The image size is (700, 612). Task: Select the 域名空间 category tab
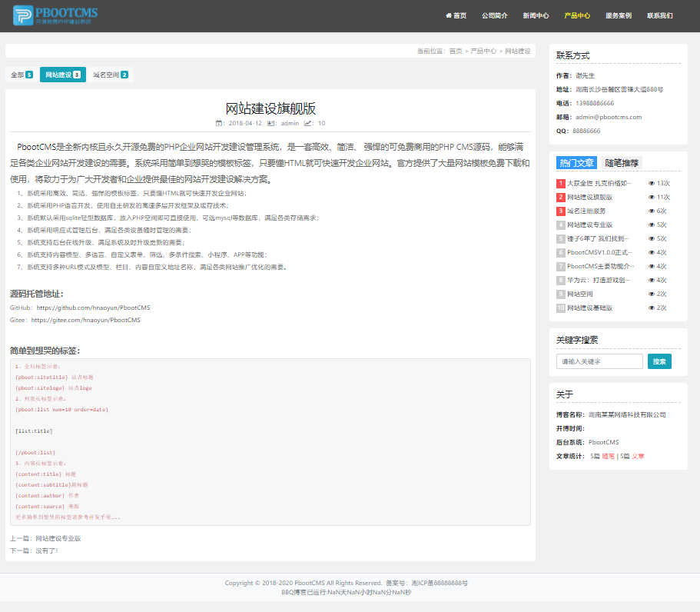pyautogui.click(x=111, y=75)
